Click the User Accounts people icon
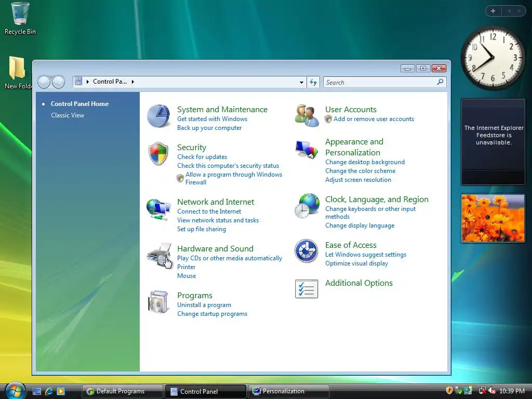Screen dimensions: 532x399 307,116
